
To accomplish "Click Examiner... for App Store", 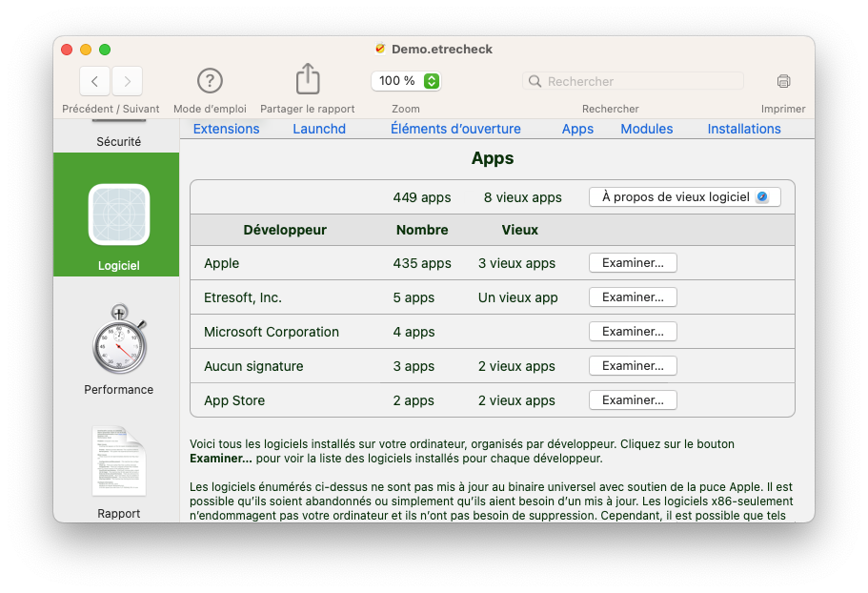I will [x=633, y=400].
